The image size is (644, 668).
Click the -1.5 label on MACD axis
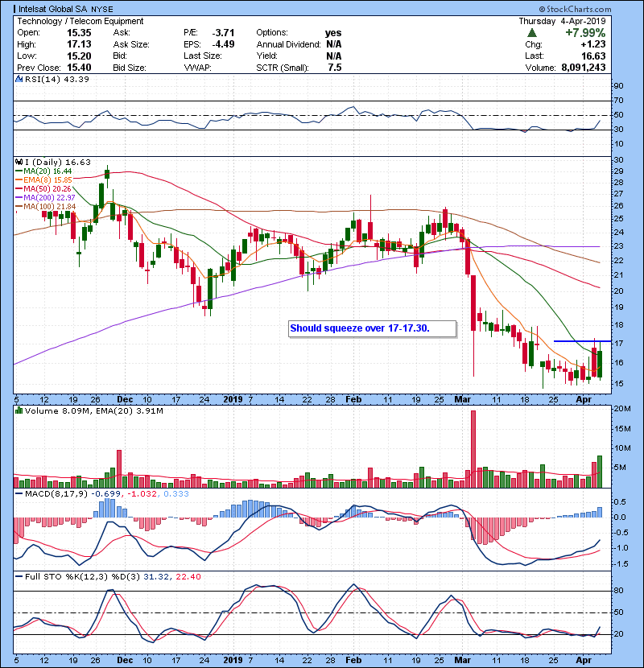620,564
